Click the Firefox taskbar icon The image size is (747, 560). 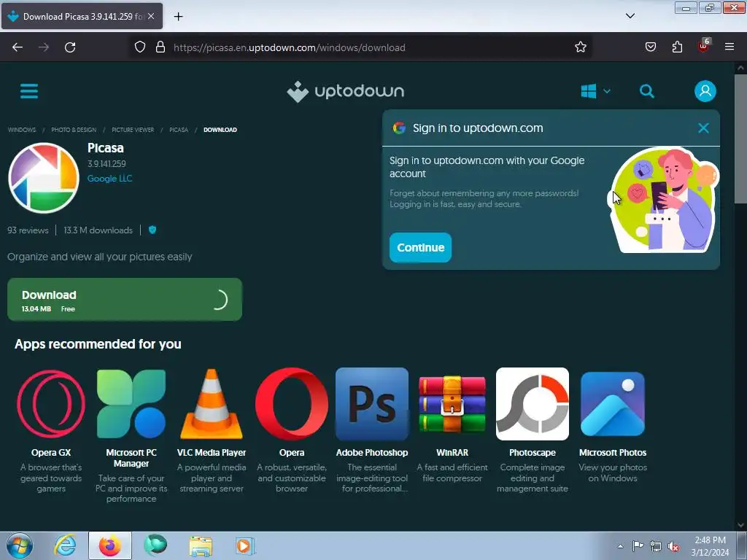110,545
